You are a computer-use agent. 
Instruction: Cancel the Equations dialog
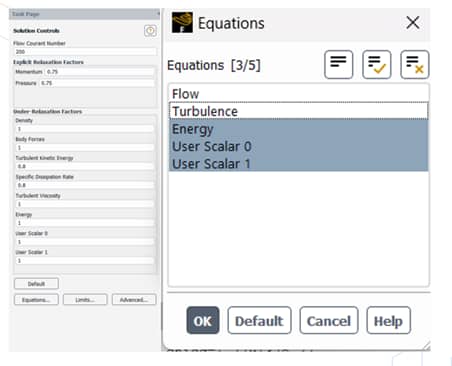click(329, 321)
